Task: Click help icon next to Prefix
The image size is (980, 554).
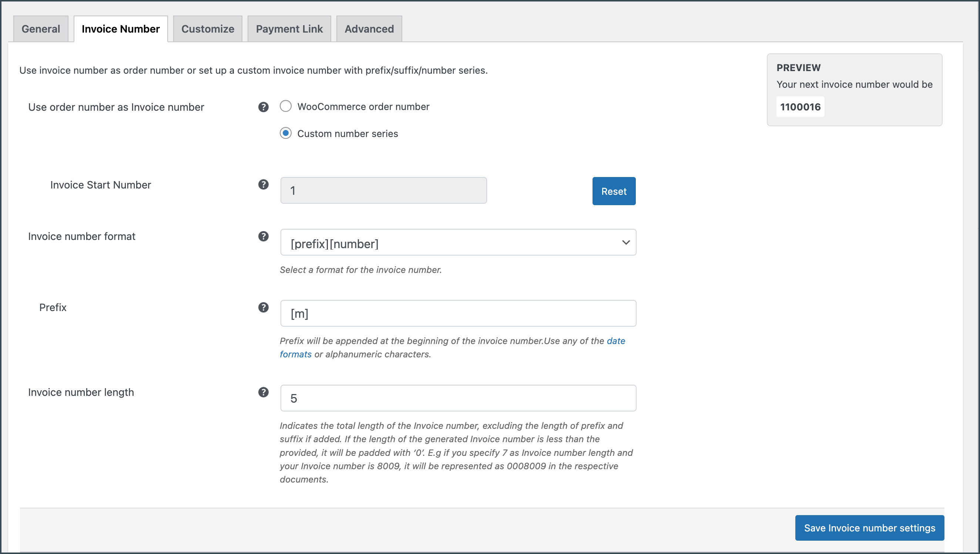Action: coord(263,307)
